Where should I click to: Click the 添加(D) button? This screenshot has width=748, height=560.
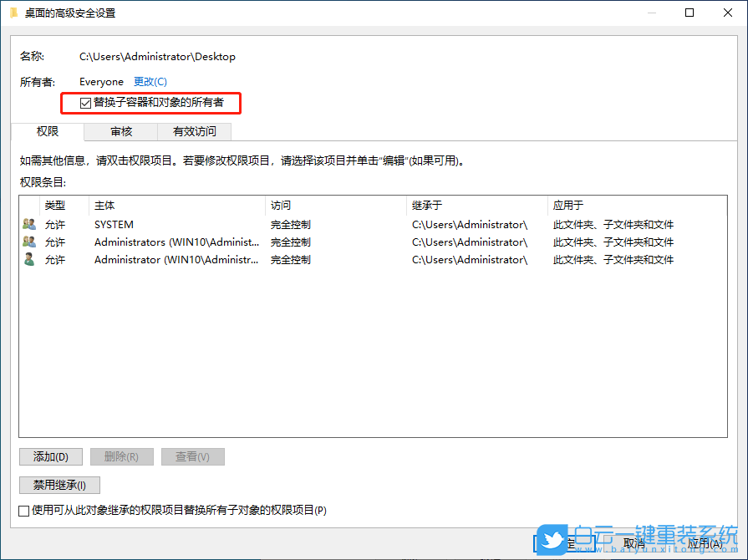[50, 456]
